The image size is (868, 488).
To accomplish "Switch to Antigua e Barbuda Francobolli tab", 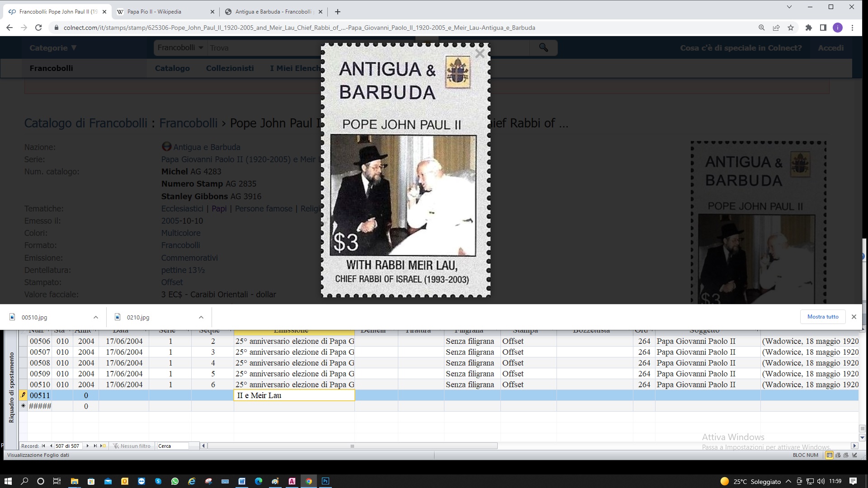I will click(274, 12).
